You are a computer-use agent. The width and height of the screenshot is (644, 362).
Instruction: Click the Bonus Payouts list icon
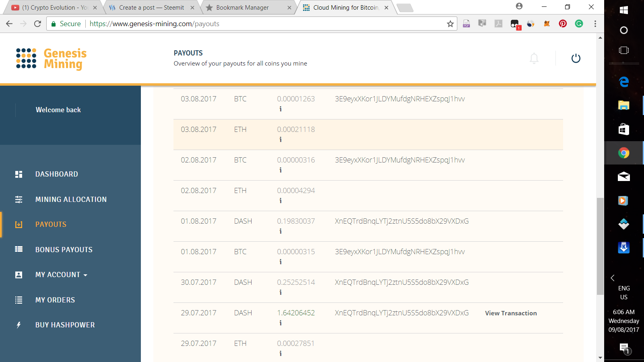coord(19,249)
